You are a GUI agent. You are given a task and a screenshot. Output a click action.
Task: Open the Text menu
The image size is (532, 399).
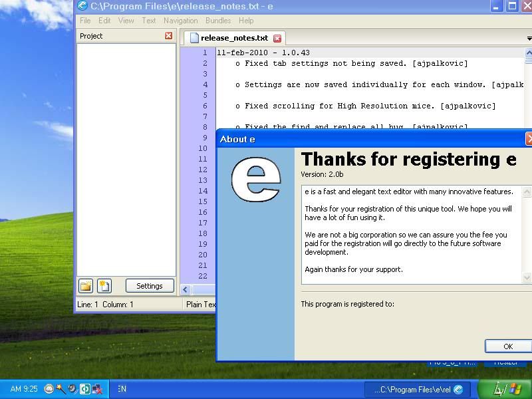[x=148, y=21]
